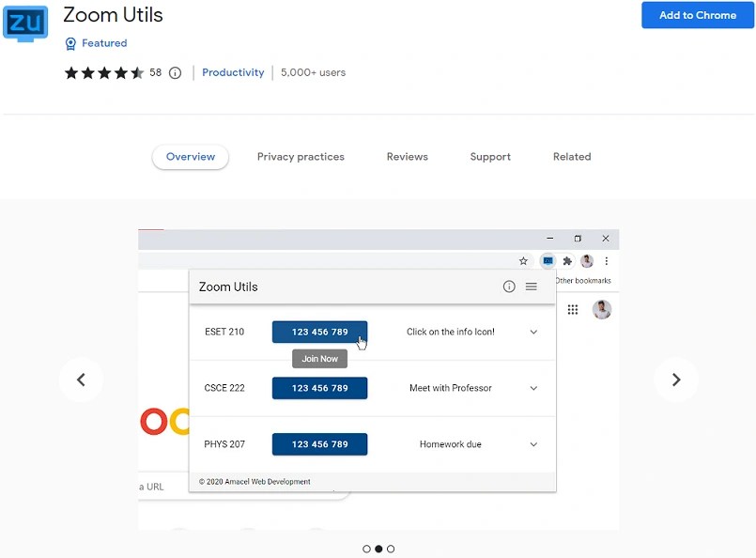This screenshot has height=558, width=756.
Task: Open the Productivity category link
Action: (232, 72)
